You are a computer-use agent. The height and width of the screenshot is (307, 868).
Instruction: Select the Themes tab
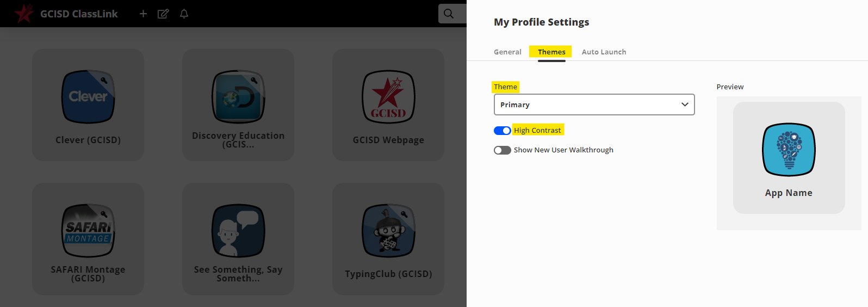[x=551, y=52]
